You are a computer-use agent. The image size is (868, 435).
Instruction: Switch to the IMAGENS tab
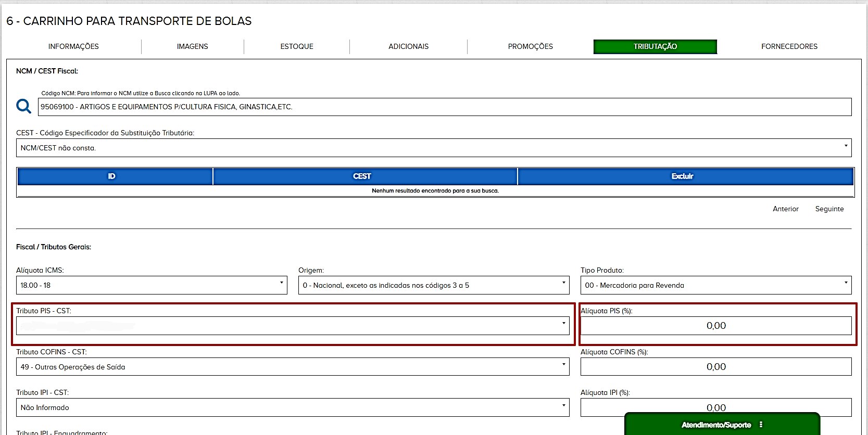click(192, 46)
